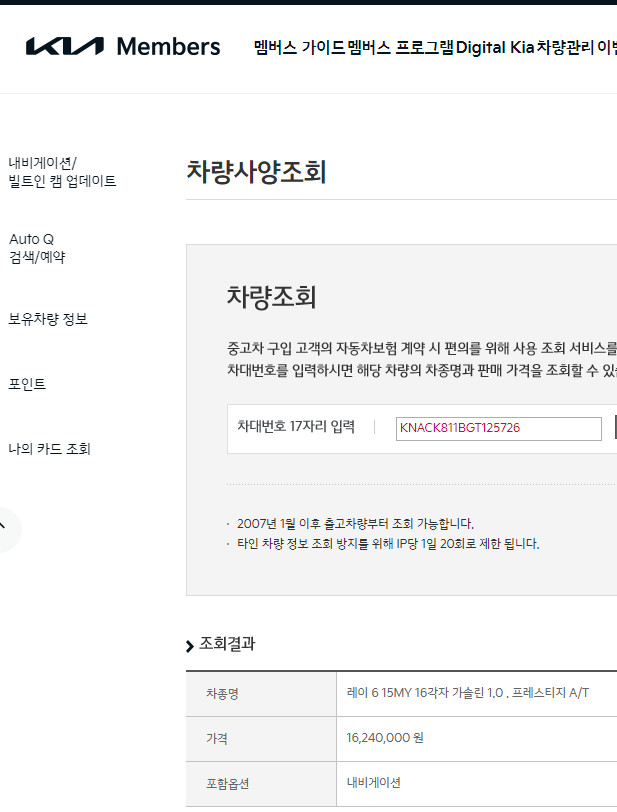Click the VIN input field KNACK811BGT125726
The height and width of the screenshot is (812, 617).
point(498,428)
